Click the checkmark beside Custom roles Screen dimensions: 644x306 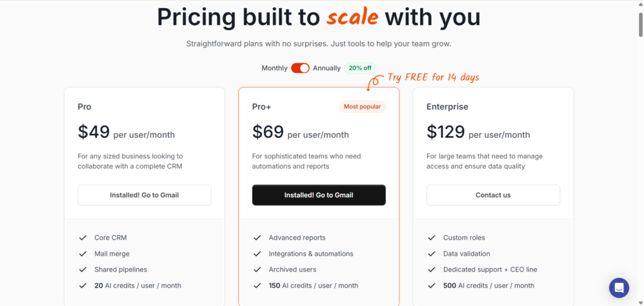pyautogui.click(x=431, y=238)
